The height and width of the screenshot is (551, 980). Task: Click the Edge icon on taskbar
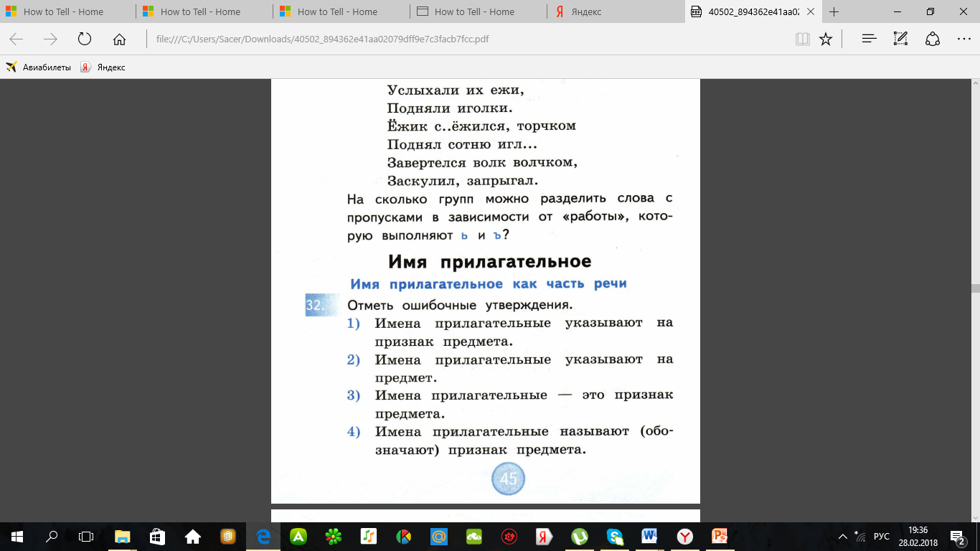click(x=263, y=536)
